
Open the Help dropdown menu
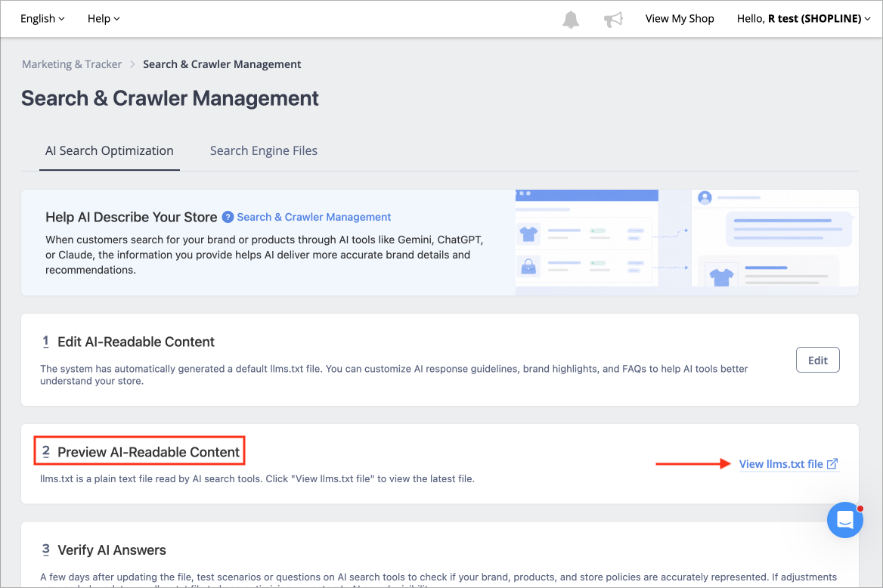coord(104,19)
